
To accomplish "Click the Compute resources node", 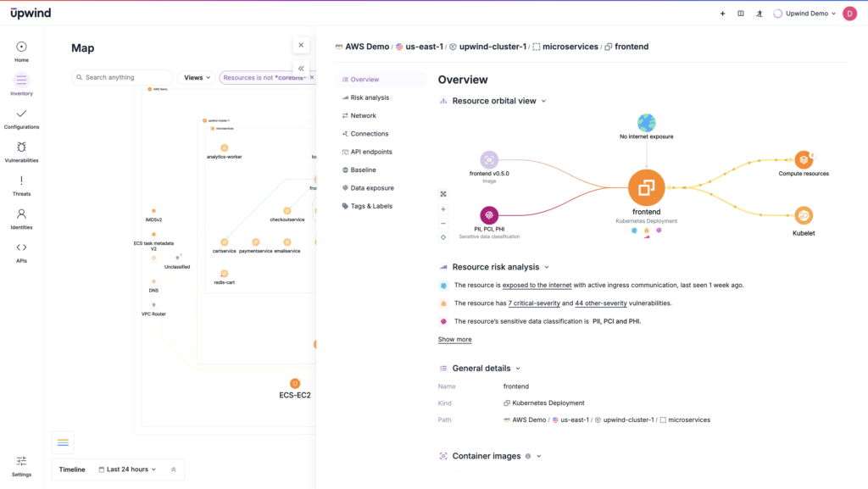I will tap(803, 159).
